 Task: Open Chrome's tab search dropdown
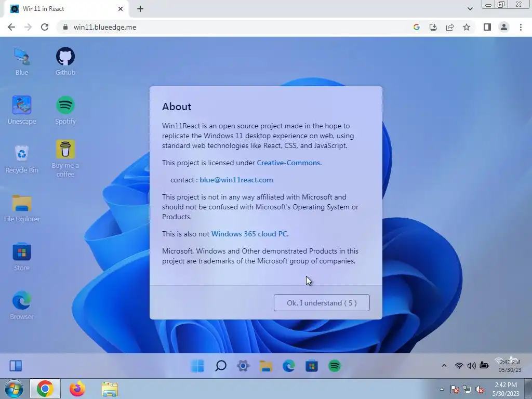point(470,9)
